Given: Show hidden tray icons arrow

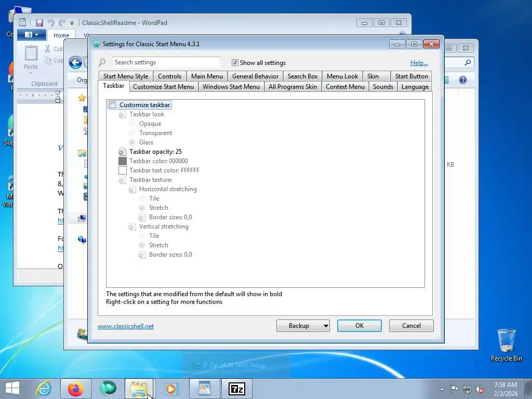Looking at the screenshot, I should tap(442, 389).
